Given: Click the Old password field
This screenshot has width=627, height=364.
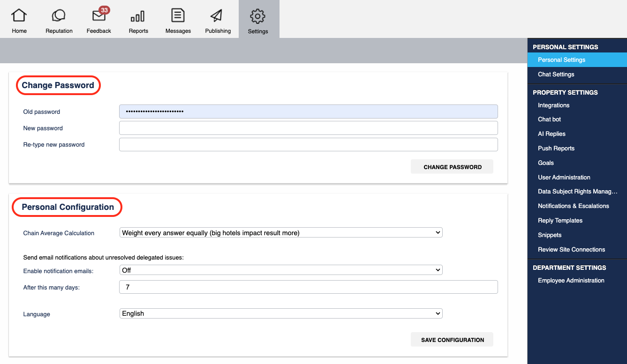Looking at the screenshot, I should (309, 111).
